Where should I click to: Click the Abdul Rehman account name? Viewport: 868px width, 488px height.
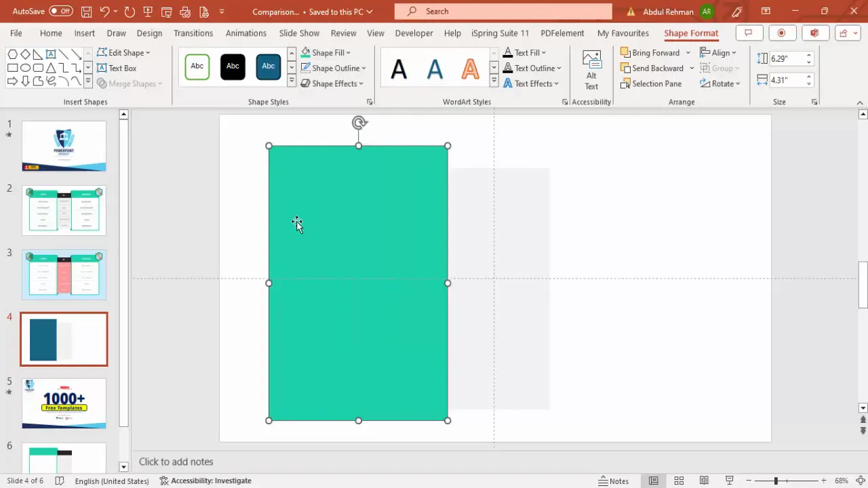(x=669, y=12)
